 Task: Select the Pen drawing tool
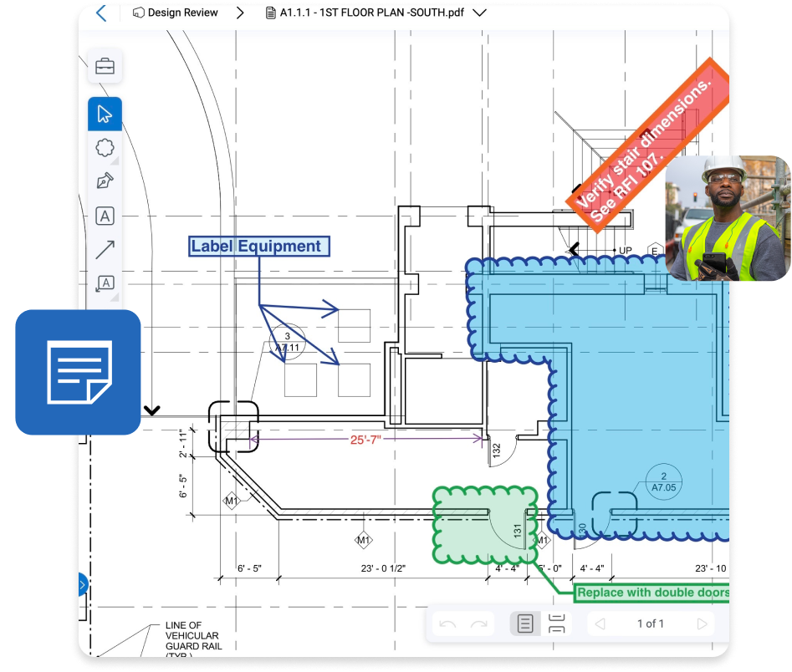[105, 182]
